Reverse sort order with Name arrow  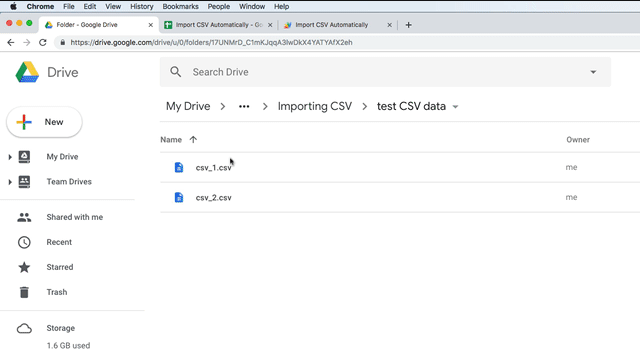(193, 140)
